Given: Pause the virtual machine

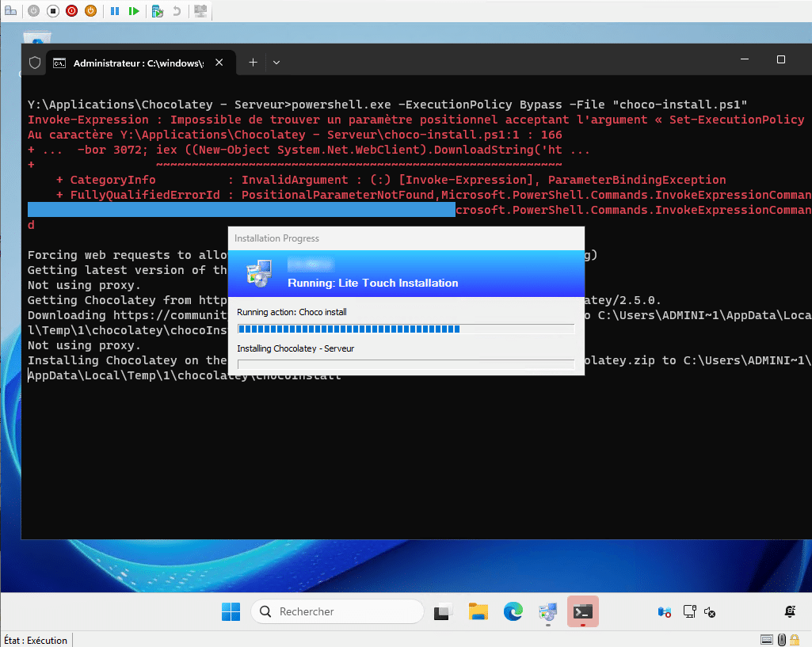Looking at the screenshot, I should click(x=115, y=11).
